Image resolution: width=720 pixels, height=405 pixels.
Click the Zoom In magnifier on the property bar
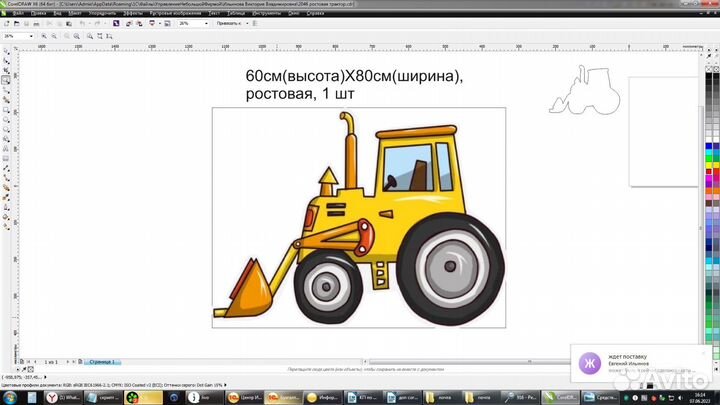[x=44, y=35]
